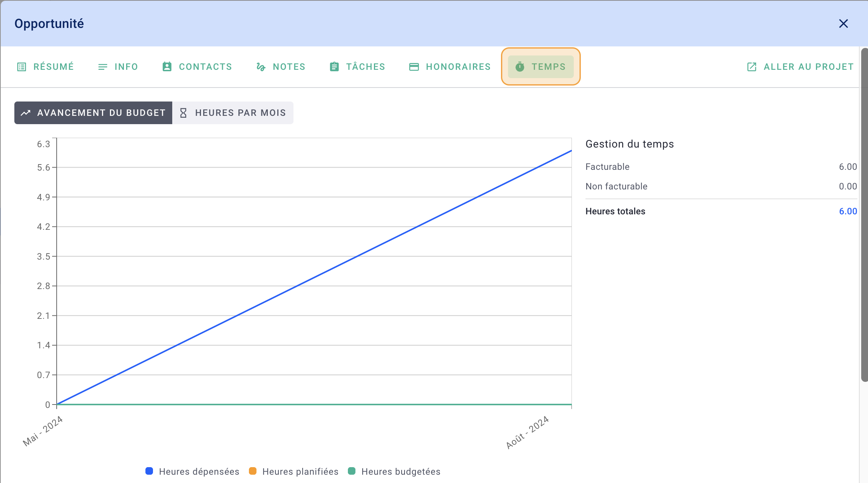Click the blue Heures totales value 6.00
The image size is (868, 483).
point(848,211)
